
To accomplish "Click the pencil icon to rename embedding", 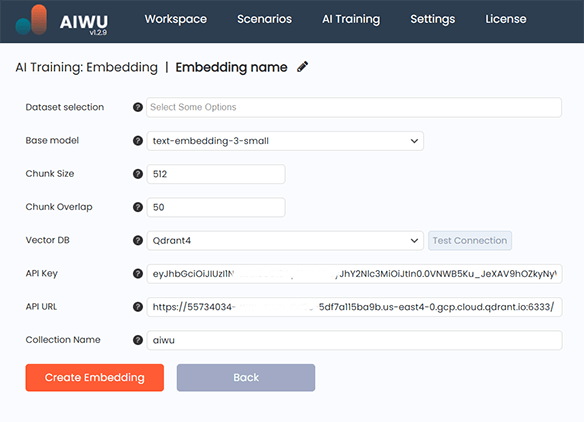I will [302, 67].
